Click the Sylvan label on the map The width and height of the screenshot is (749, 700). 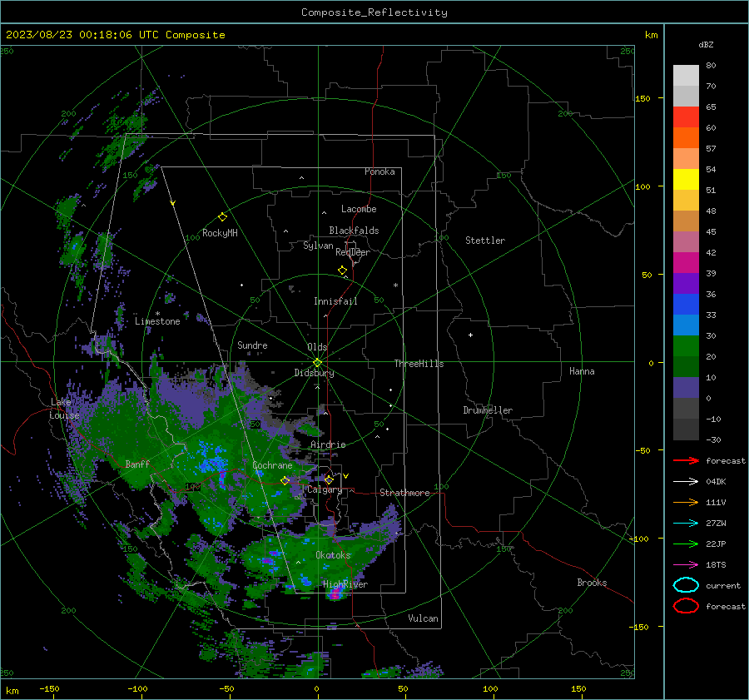pos(318,246)
